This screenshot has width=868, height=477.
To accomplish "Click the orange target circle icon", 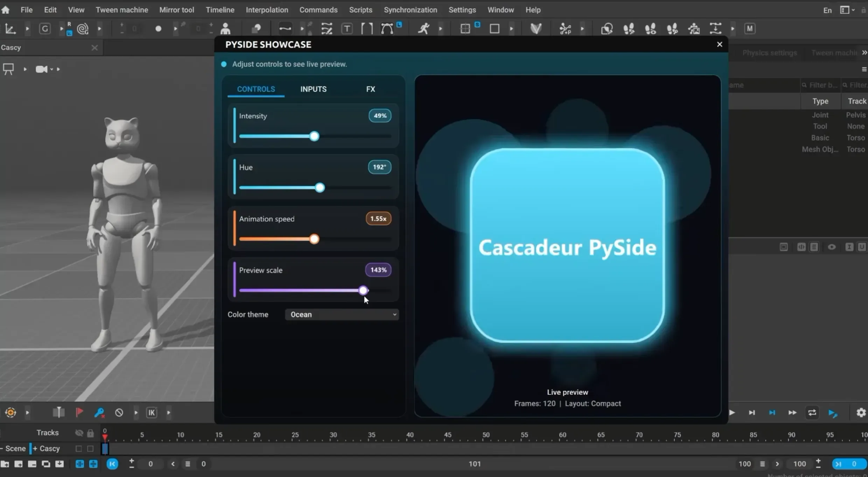I will point(10,413).
